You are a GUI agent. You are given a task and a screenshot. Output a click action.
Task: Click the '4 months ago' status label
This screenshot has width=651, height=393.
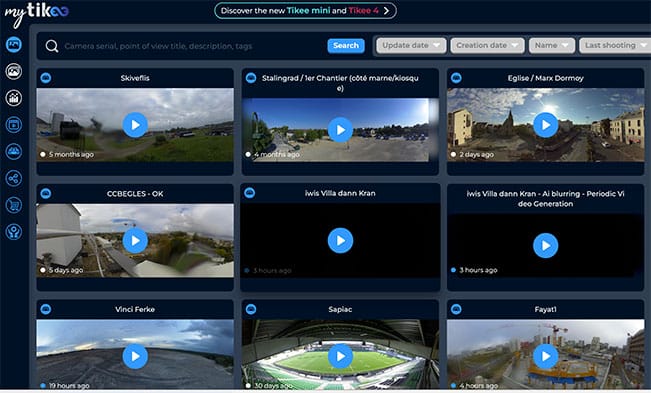(x=277, y=154)
